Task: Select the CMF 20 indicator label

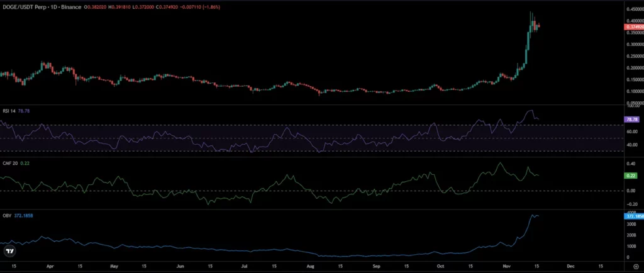Action: tap(9, 163)
